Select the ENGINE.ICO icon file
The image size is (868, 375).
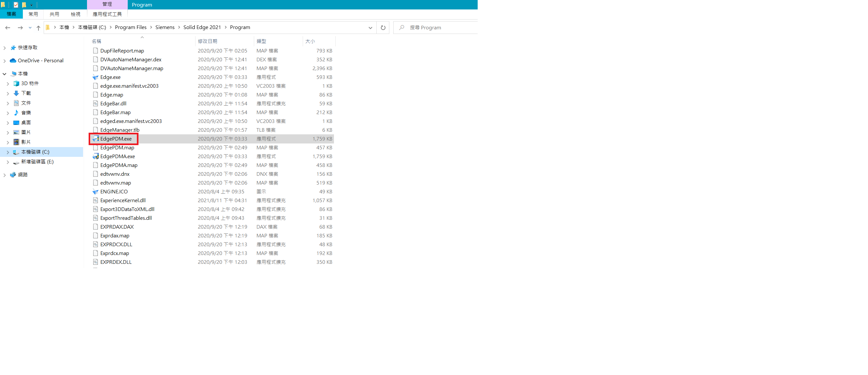(x=96, y=191)
